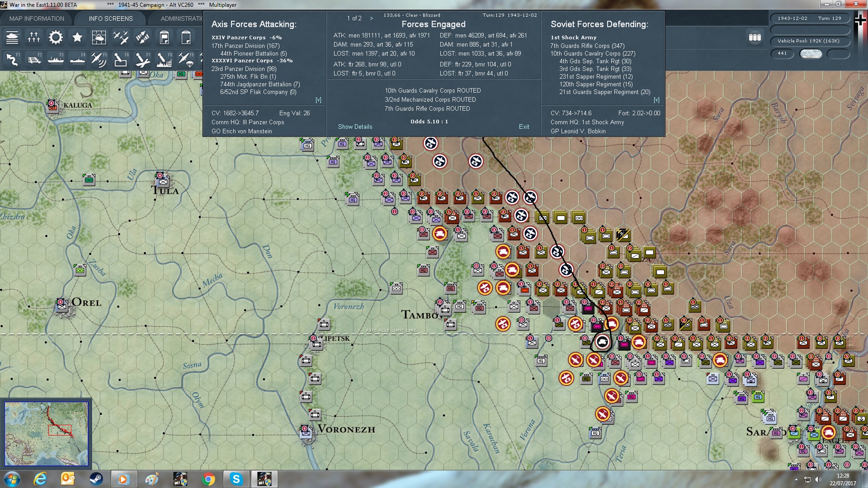Viewport: 868px width, 488px height.
Task: Exit the battle report window
Action: 524,127
